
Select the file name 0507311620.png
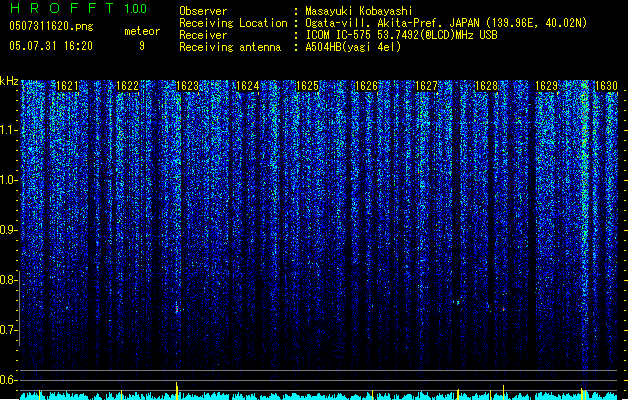pos(51,26)
